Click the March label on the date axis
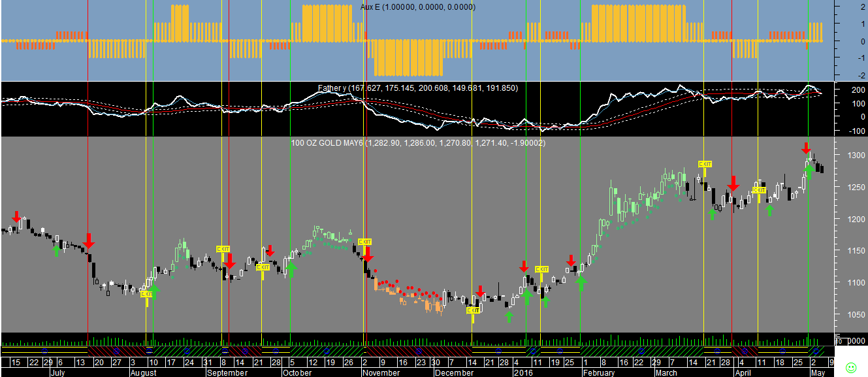Image resolution: width=868 pixels, height=377 pixels. pyautogui.click(x=666, y=373)
